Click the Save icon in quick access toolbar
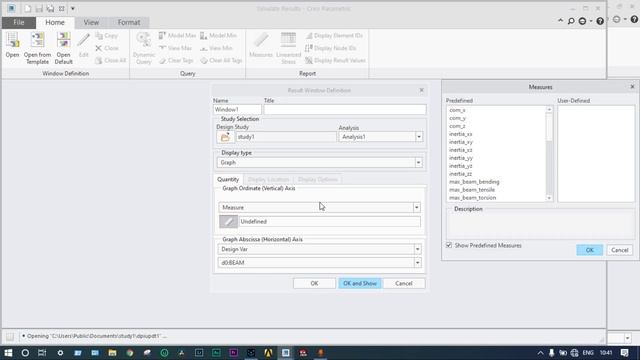The height and width of the screenshot is (360, 640). pyautogui.click(x=39, y=9)
